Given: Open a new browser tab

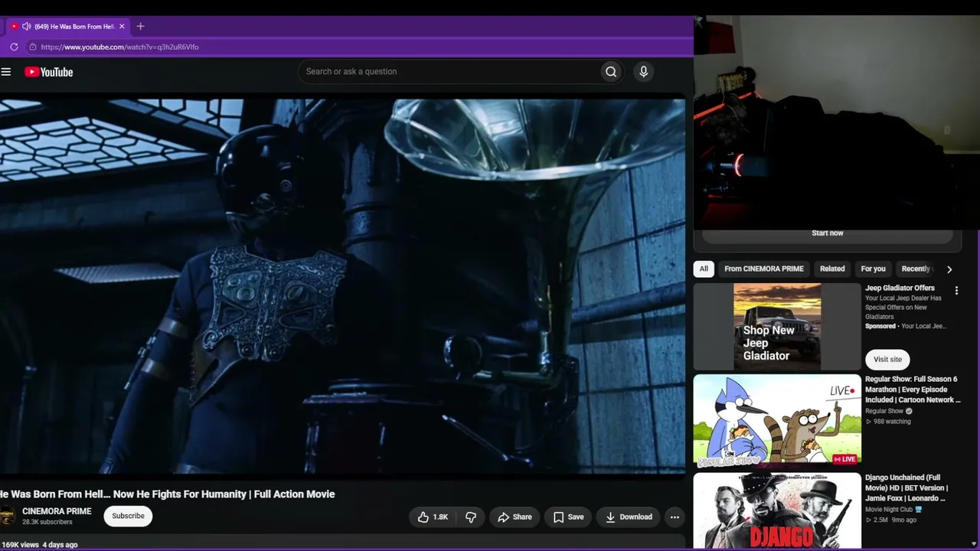Looking at the screenshot, I should point(140,26).
